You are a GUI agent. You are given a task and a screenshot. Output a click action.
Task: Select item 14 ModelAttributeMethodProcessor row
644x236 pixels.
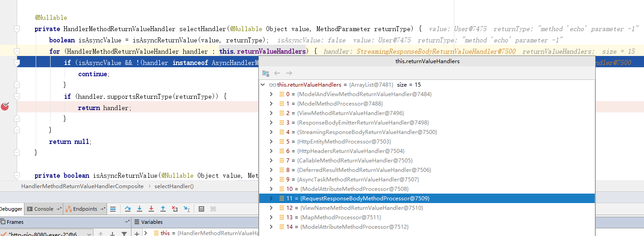352,227
